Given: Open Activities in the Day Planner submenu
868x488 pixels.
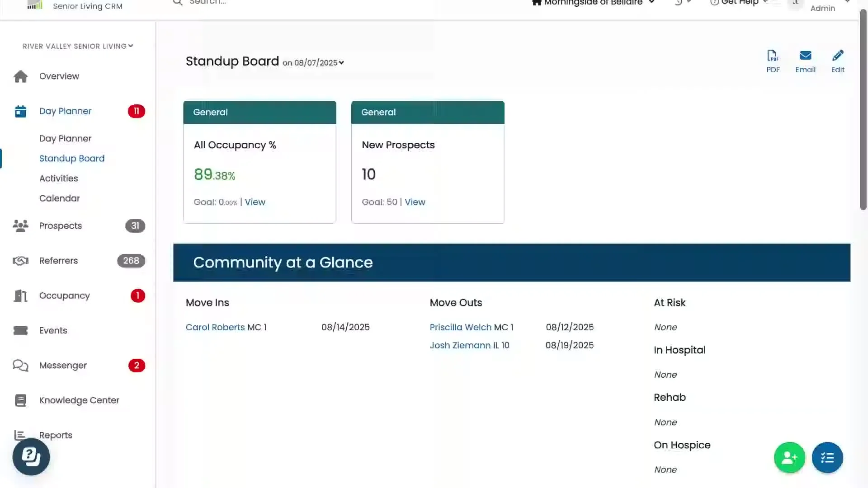Looking at the screenshot, I should click(x=58, y=178).
